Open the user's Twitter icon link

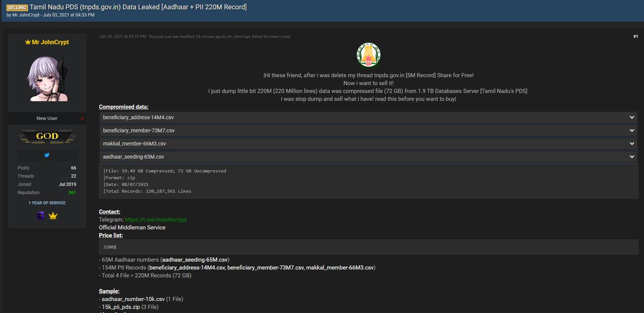[47, 155]
